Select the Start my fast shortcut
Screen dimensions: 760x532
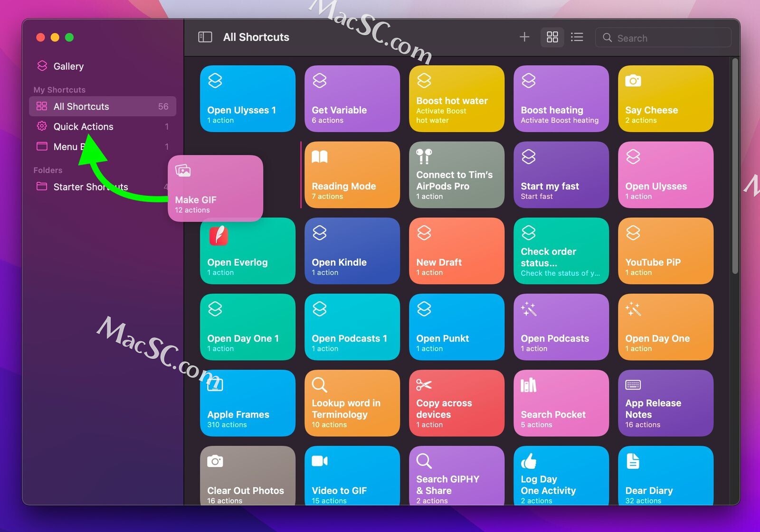(x=561, y=175)
